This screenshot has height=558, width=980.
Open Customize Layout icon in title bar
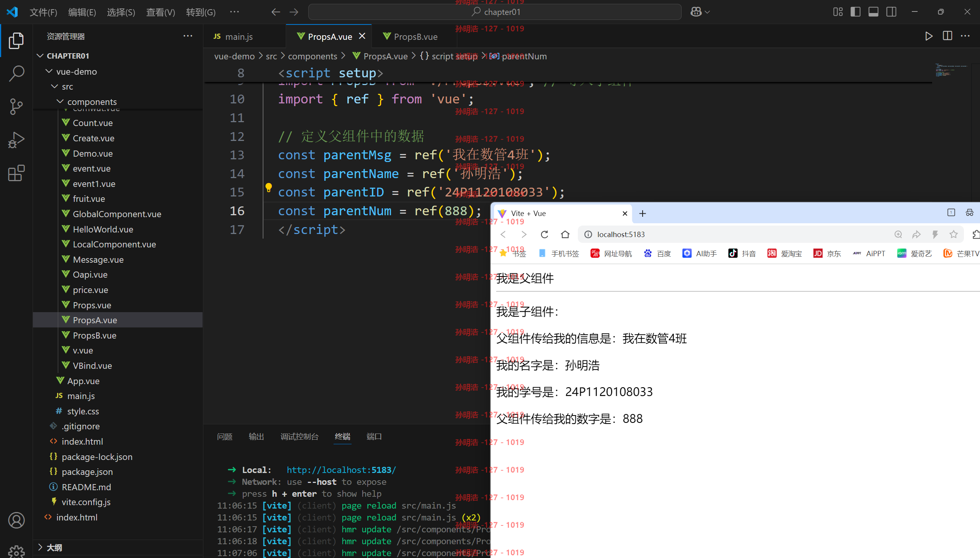tap(838, 12)
